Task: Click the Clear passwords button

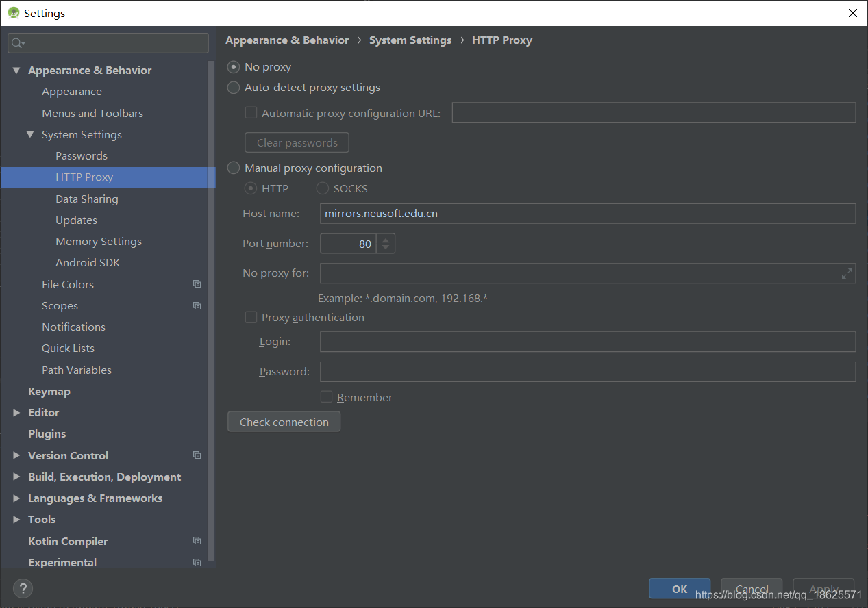Action: point(297,142)
